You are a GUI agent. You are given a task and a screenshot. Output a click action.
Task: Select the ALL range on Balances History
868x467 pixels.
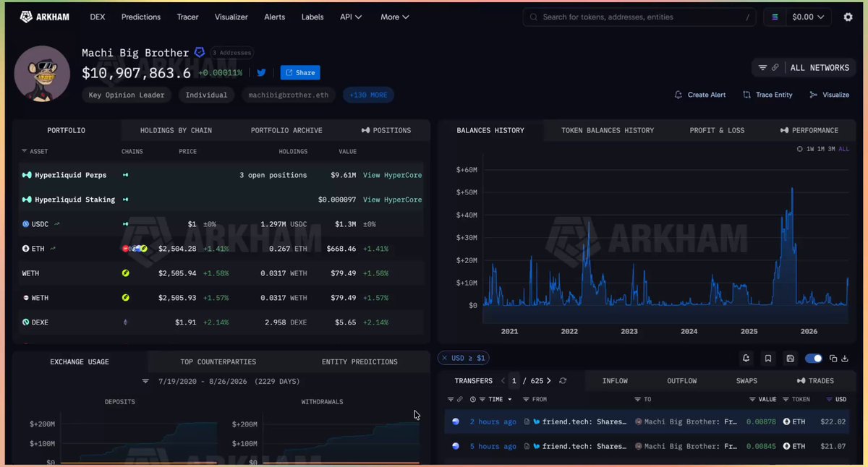pyautogui.click(x=844, y=149)
